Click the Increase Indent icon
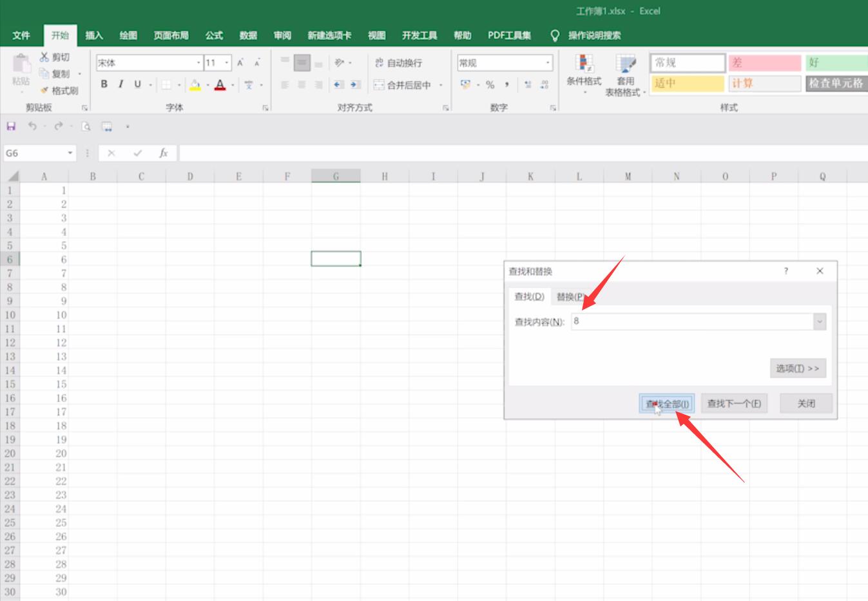This screenshot has height=601, width=868. click(355, 84)
